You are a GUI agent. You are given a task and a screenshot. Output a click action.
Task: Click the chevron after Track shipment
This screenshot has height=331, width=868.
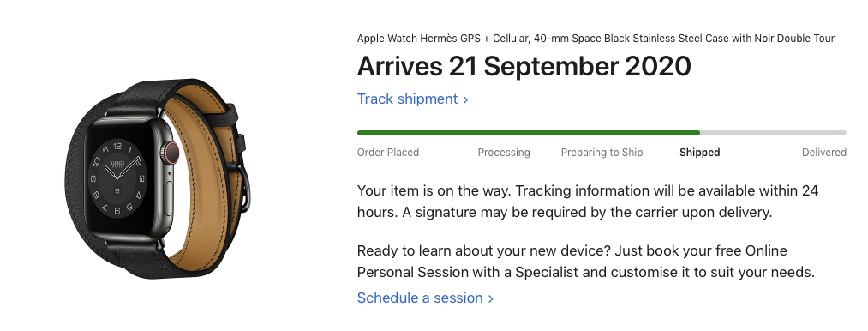tap(465, 99)
